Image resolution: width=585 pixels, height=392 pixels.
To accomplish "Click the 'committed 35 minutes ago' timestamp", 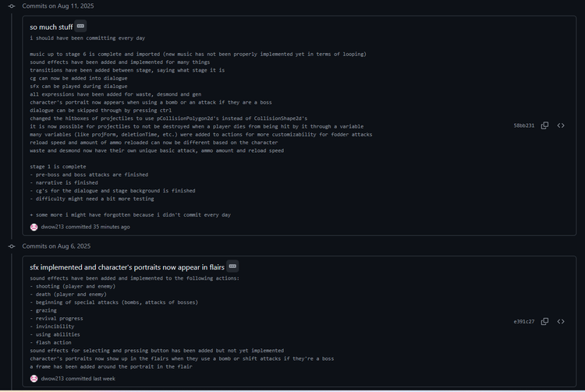I will 97,227.
